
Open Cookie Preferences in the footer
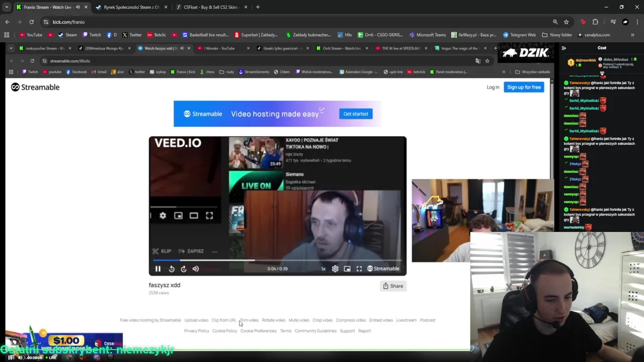click(259, 331)
